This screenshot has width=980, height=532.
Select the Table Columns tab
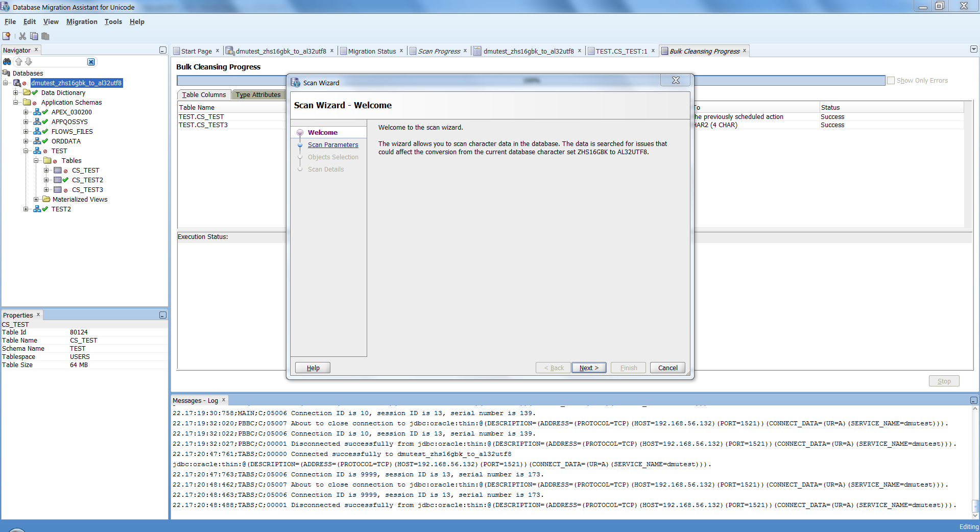pos(204,94)
